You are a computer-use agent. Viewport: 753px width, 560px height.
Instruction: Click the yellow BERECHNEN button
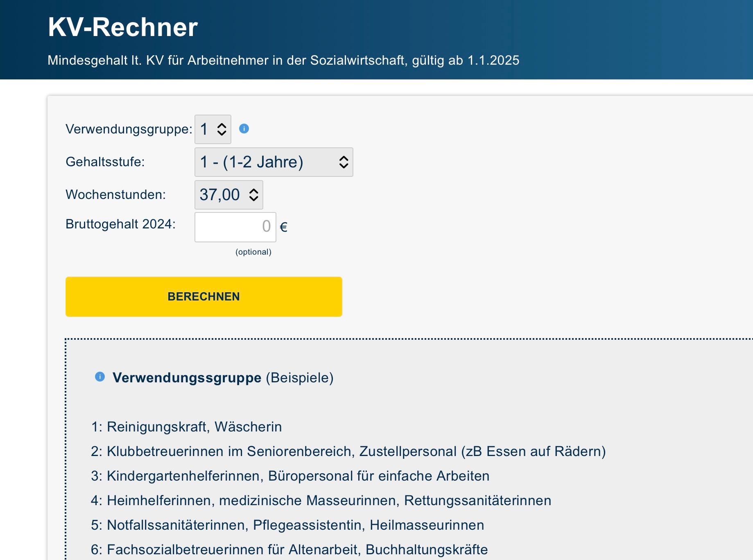coord(204,297)
